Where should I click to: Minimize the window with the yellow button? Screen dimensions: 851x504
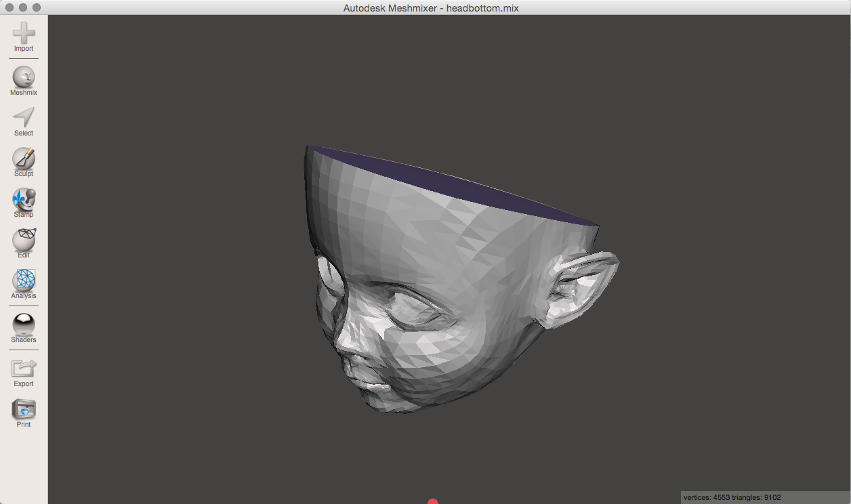point(23,7)
